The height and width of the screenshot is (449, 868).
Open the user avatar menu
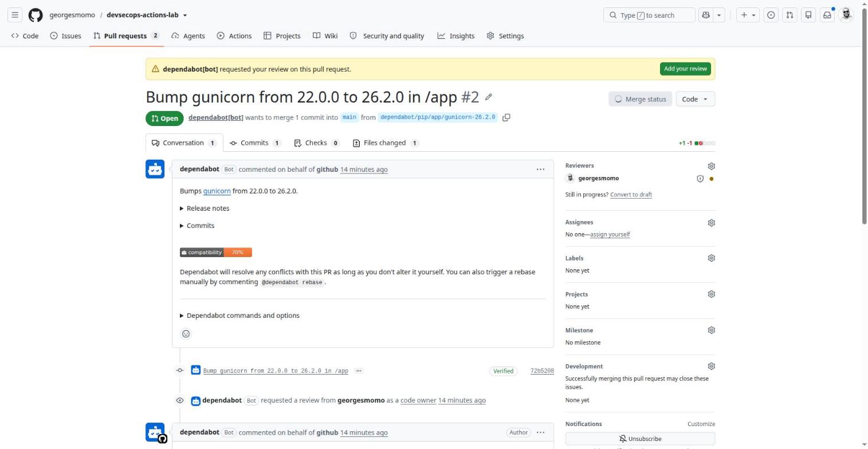click(846, 15)
